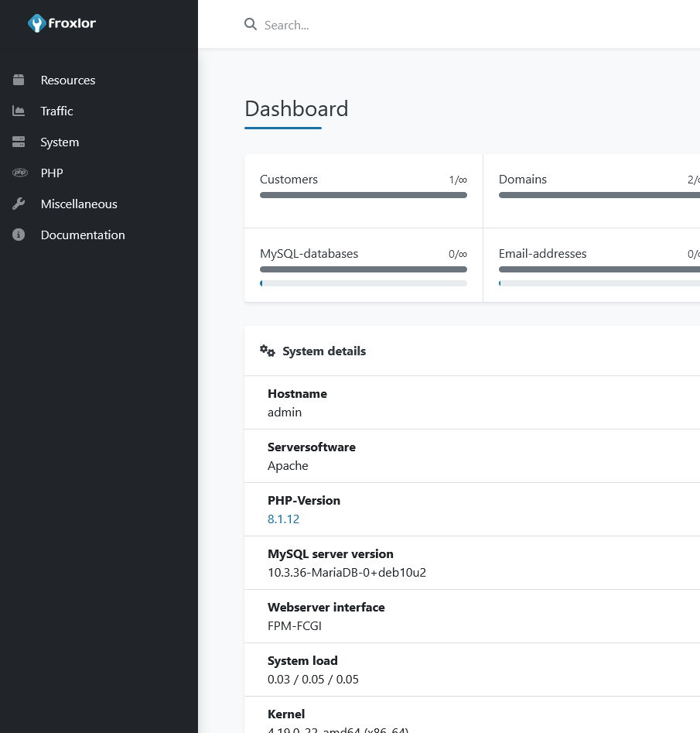The height and width of the screenshot is (733, 700).
Task: Click the Domains label
Action: tap(522, 180)
